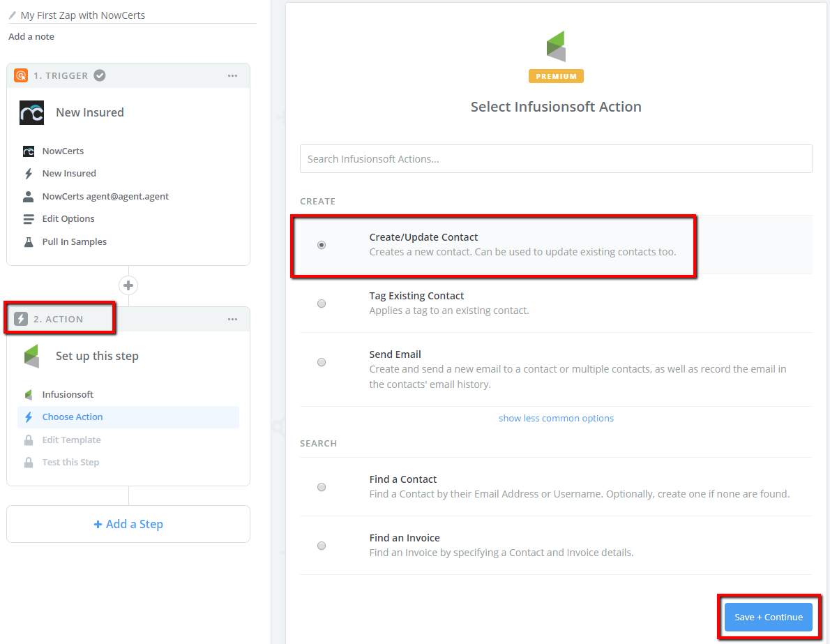
Task: Open the trigger step's three-dot menu
Action: click(232, 76)
